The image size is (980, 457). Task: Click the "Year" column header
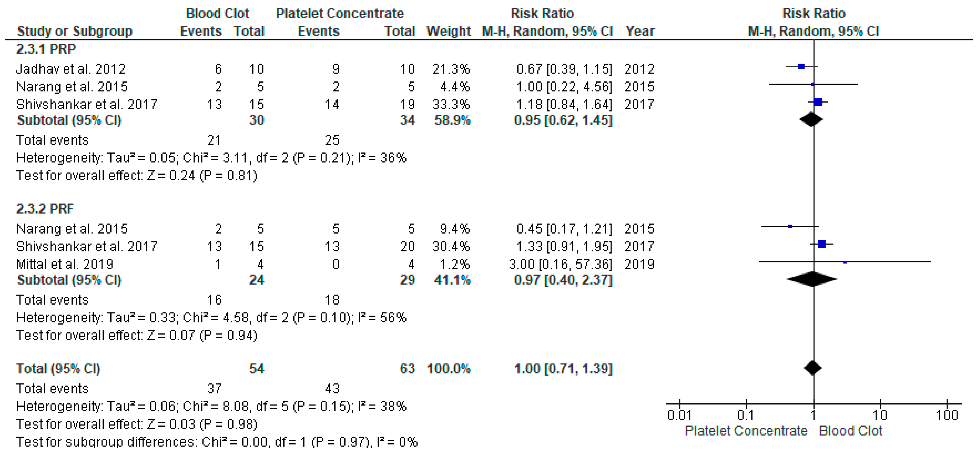(x=640, y=31)
